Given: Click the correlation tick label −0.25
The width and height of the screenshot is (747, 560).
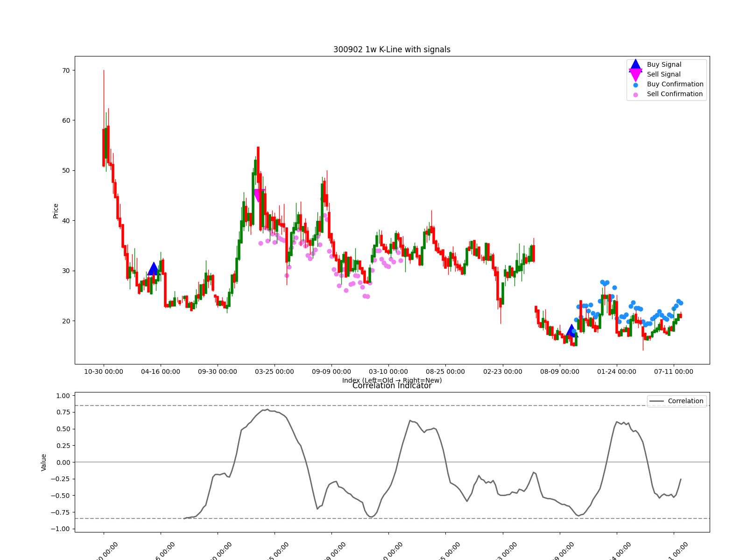Looking at the screenshot, I should click(61, 479).
